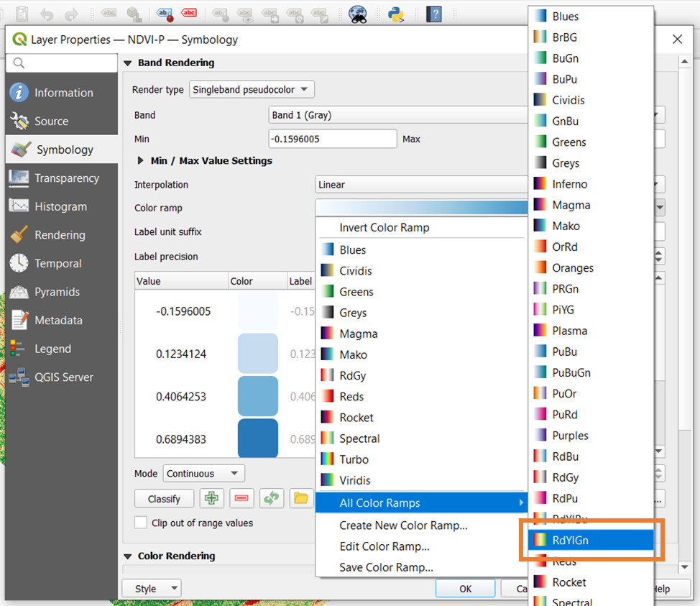Select the Symbology sidebar item
The height and width of the screenshot is (606, 700).
[62, 150]
